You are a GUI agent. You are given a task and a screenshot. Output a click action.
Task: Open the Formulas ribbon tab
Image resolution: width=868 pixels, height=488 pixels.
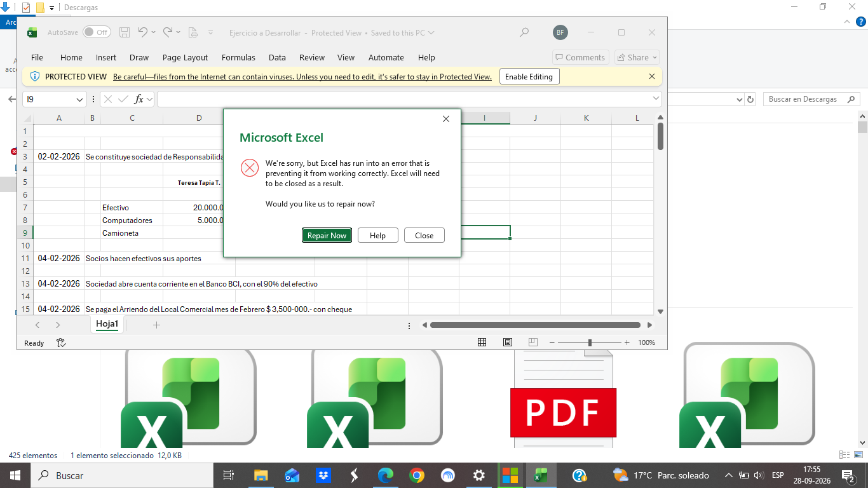[x=238, y=57]
